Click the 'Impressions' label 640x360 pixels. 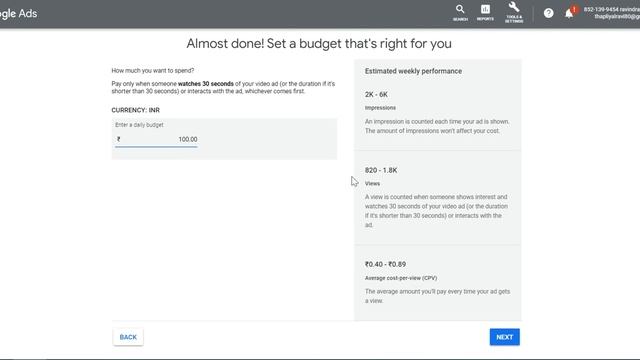tap(380, 108)
